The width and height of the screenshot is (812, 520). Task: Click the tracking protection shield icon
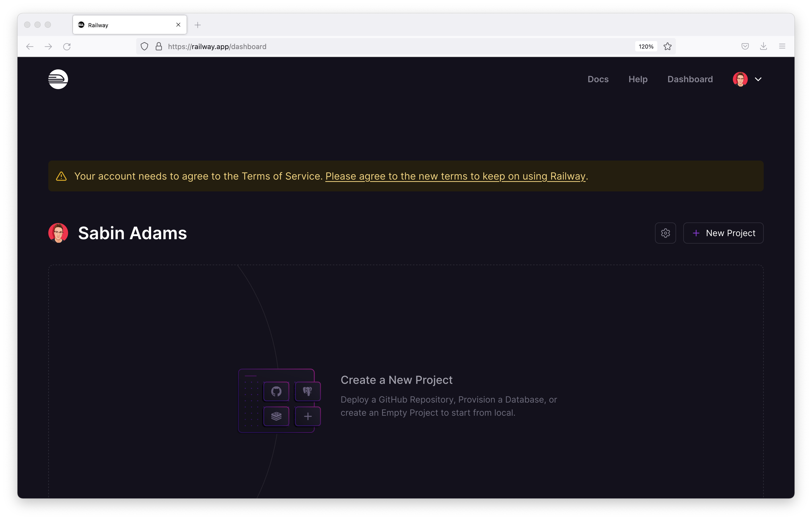(144, 47)
